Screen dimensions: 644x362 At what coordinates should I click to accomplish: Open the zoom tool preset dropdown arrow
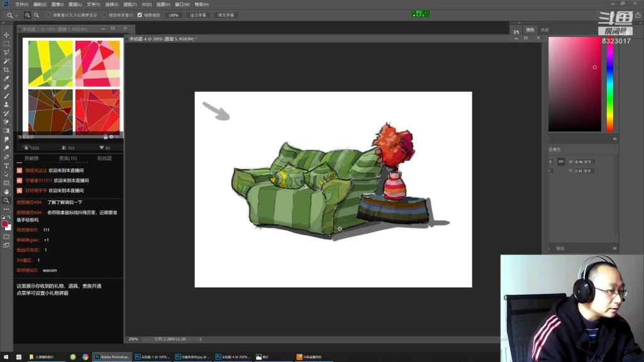click(x=17, y=15)
